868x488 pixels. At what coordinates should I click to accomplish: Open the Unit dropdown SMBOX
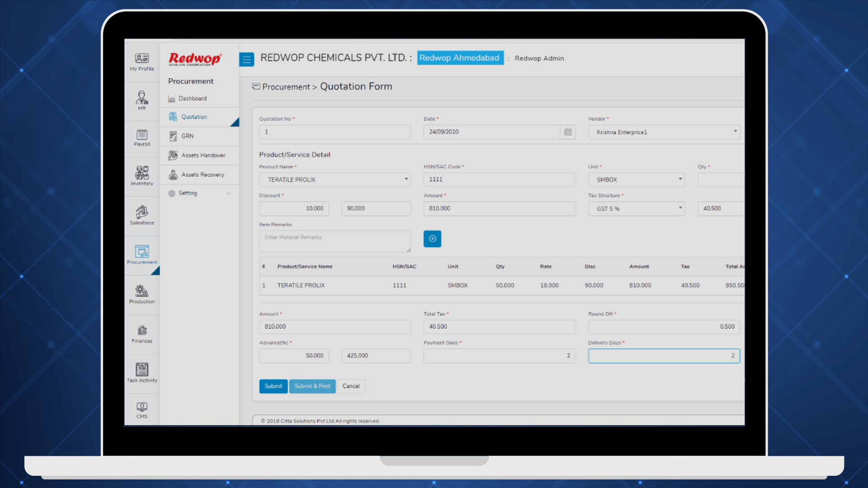(637, 179)
